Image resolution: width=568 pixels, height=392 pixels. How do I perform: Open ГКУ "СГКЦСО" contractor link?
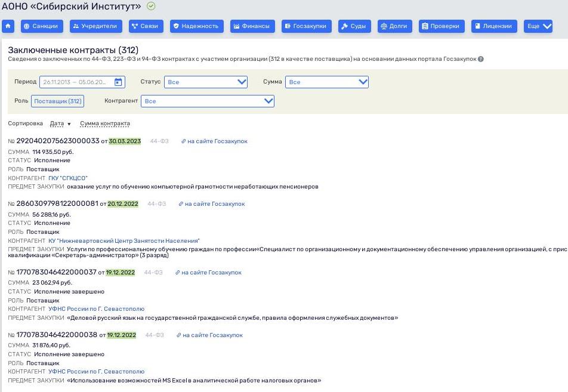pyautogui.click(x=68, y=178)
